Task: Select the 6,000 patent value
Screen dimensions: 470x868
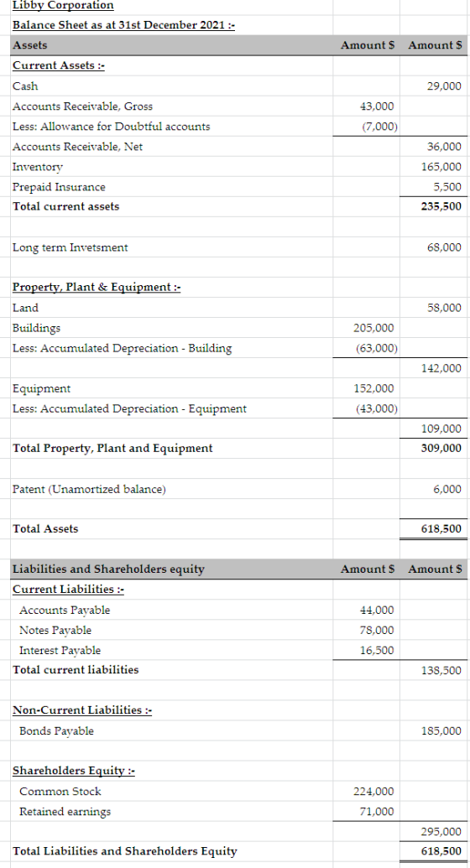Action: pyautogui.click(x=447, y=490)
